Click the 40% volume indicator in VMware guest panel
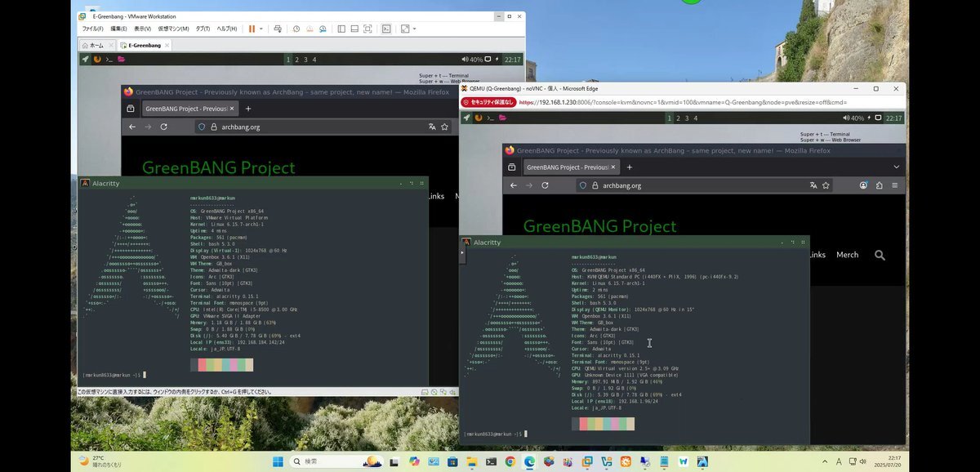Viewport: 980px width, 472px height. pos(473,60)
